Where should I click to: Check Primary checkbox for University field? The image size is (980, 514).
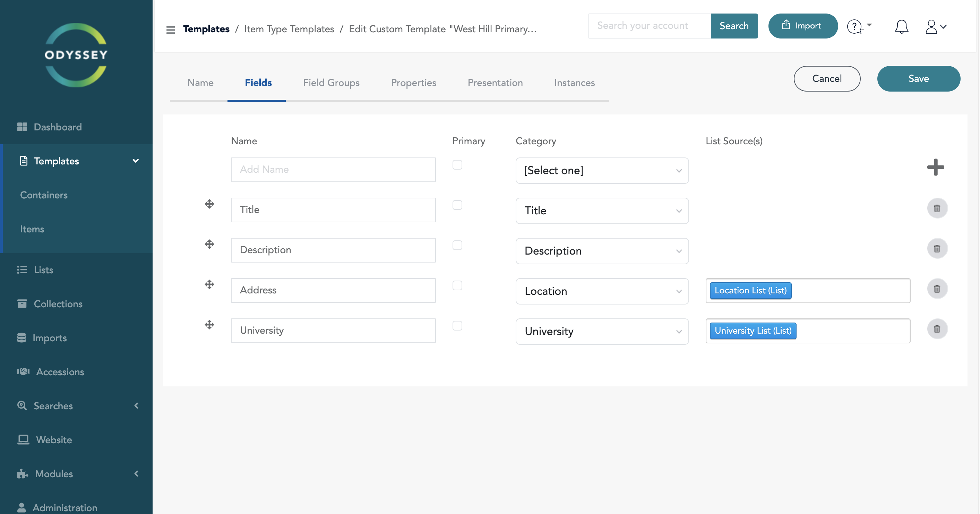457,326
